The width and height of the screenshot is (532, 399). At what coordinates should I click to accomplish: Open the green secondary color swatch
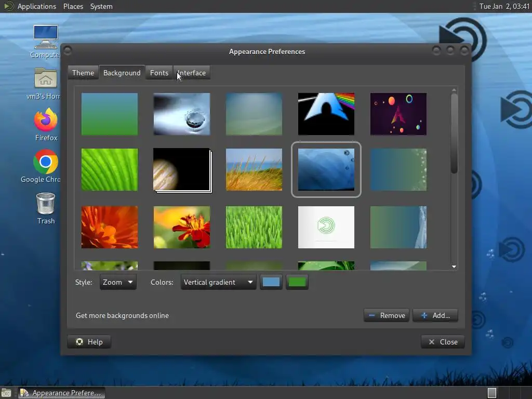(x=297, y=282)
